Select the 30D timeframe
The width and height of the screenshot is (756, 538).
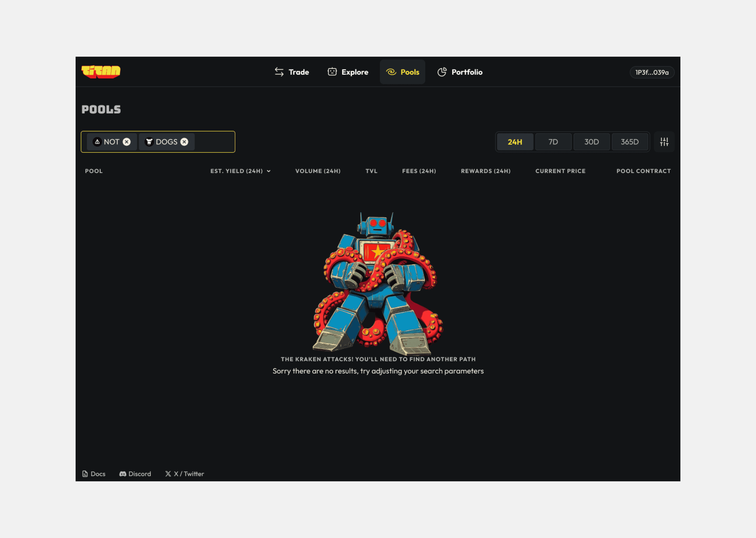pos(591,142)
